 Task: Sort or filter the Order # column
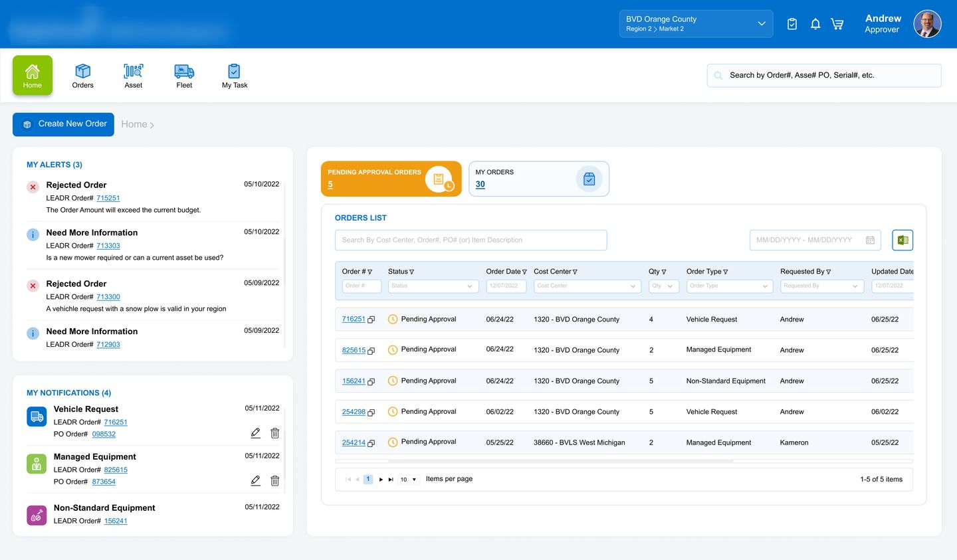370,272
